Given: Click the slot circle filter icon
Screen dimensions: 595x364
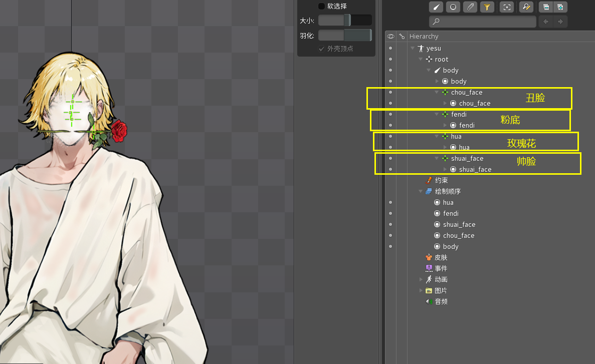Looking at the screenshot, I should click(453, 7).
